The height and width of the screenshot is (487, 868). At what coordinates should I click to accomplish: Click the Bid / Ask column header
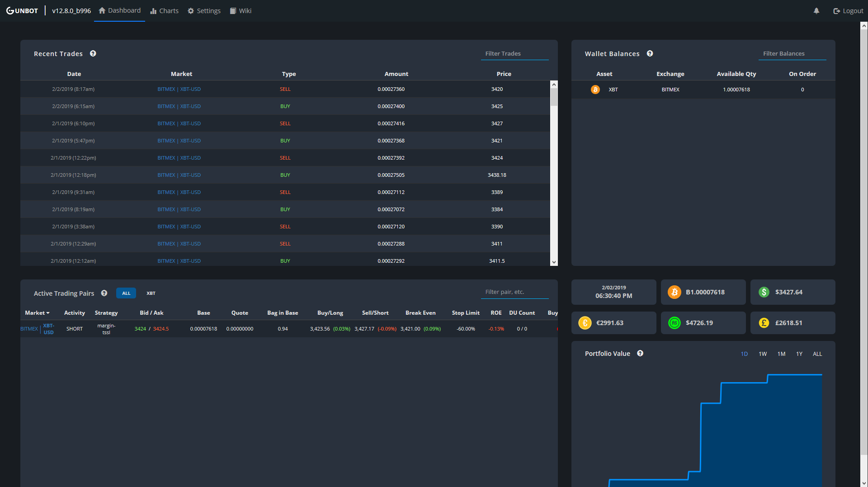tap(151, 313)
